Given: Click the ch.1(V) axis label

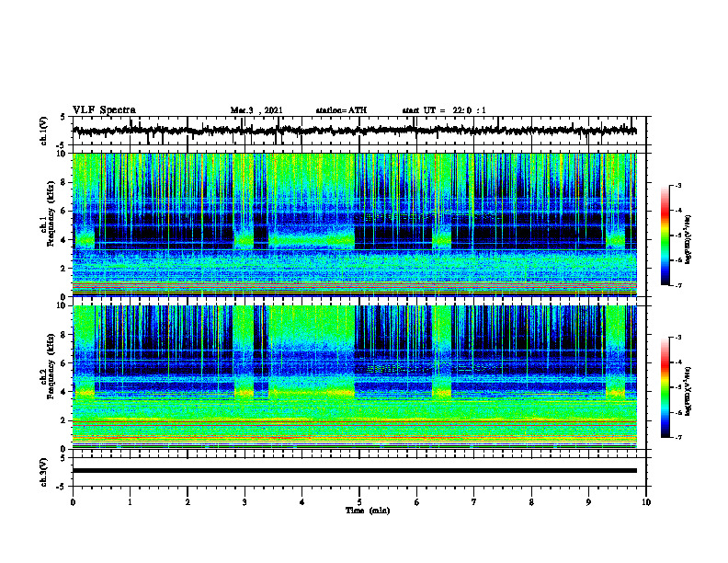Looking at the screenshot, I should click(43, 131).
